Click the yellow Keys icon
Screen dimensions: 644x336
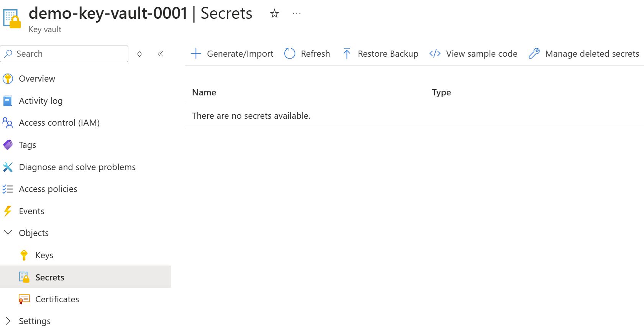click(24, 255)
